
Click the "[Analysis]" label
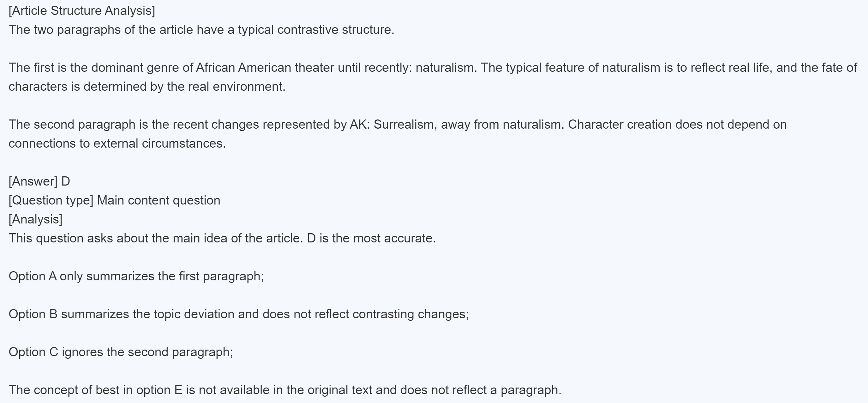tap(35, 220)
